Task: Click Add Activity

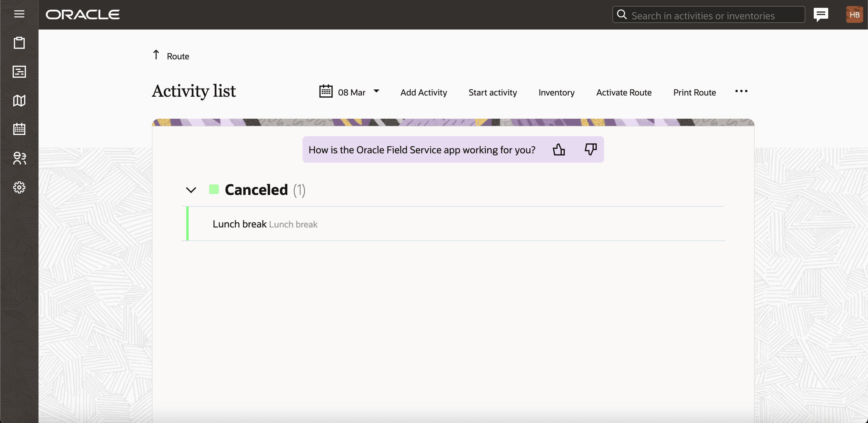Action: click(x=423, y=92)
